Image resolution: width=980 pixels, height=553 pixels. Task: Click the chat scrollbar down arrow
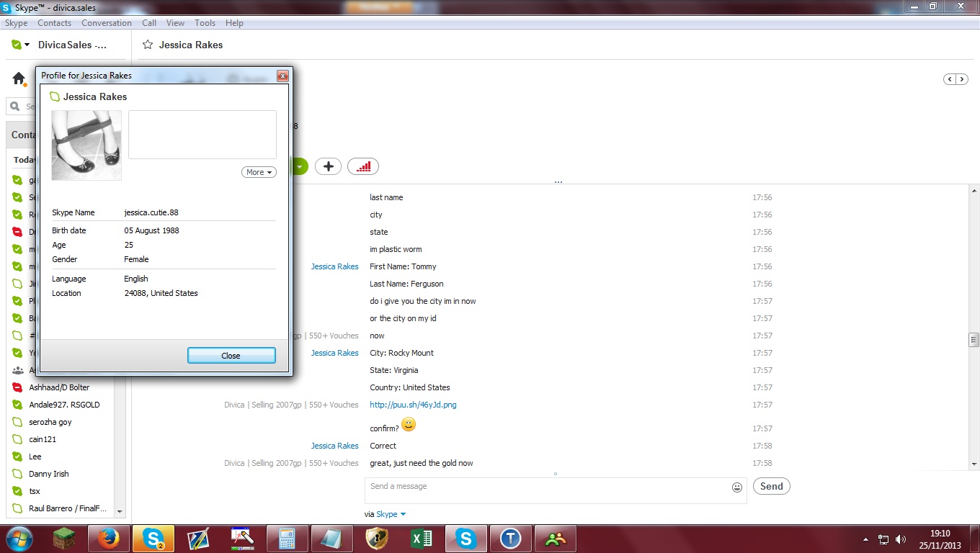974,464
